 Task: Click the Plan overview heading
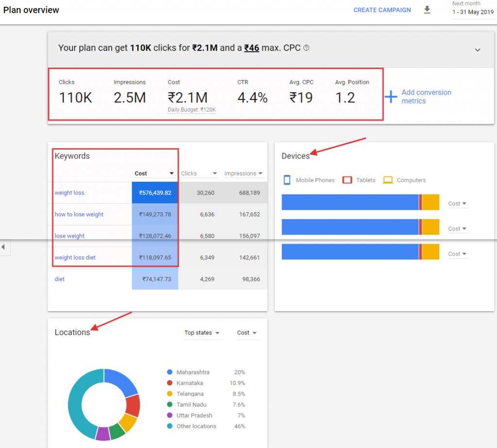point(31,10)
